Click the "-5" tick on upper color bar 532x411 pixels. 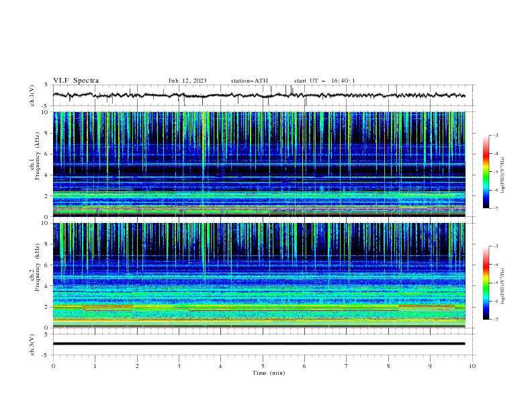click(495, 172)
